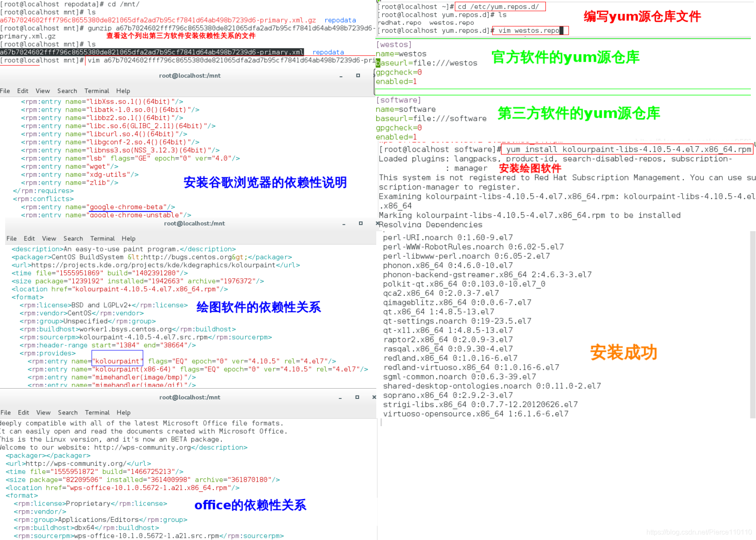756x540 pixels.
Task: Close the wps-office terminal window
Action: coord(374,397)
